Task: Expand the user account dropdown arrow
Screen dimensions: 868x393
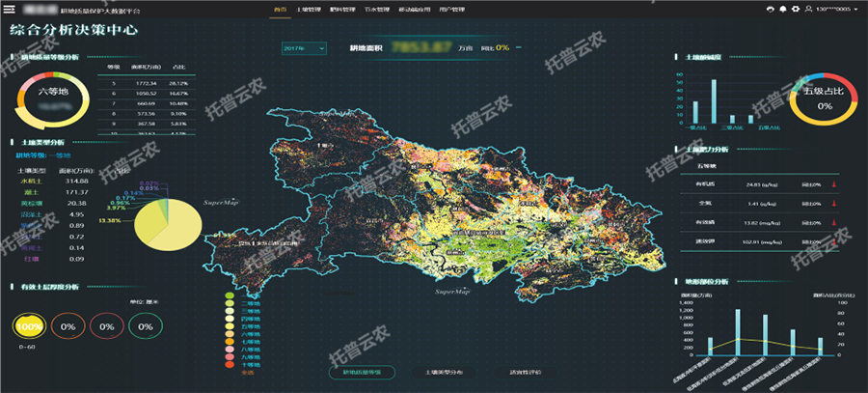Action: pyautogui.click(x=857, y=10)
